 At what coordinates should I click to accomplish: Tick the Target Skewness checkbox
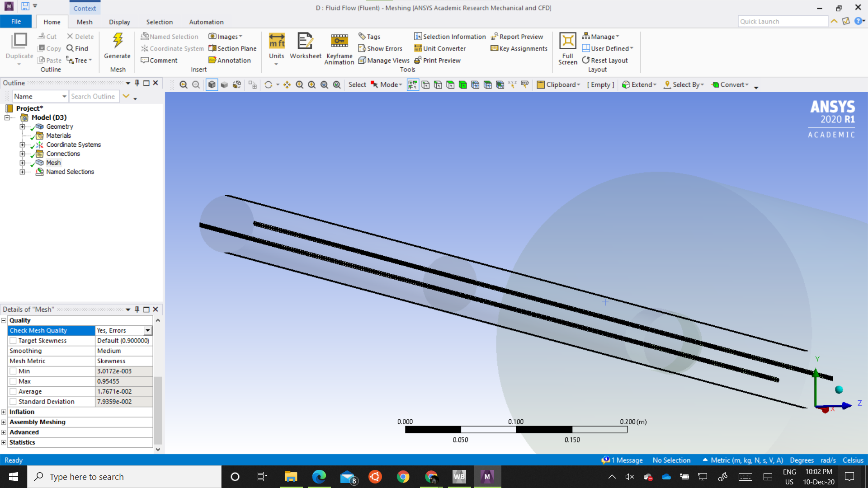click(13, 341)
